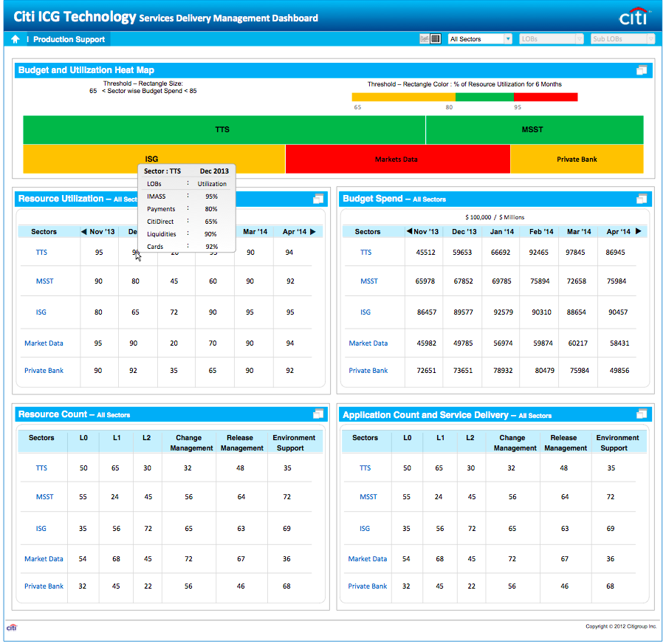The image size is (666, 644).
Task: Click the Citi logo in header
Action: pyautogui.click(x=634, y=16)
